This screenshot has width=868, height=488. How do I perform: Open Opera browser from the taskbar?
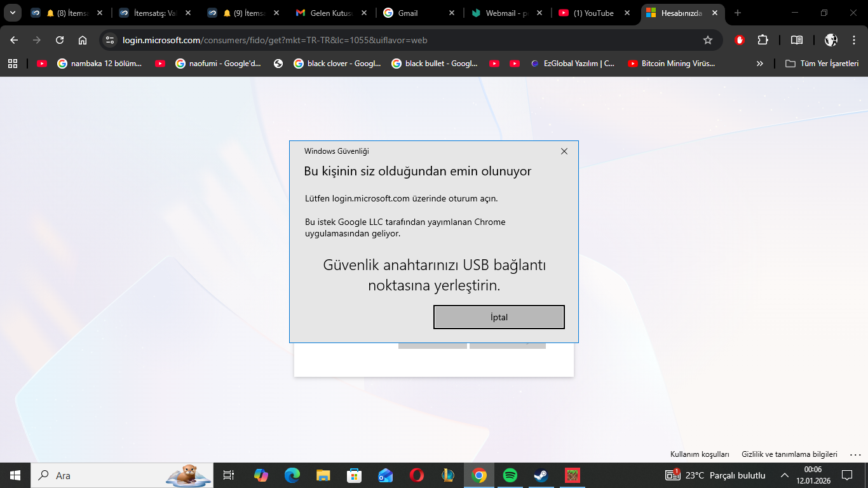[417, 475]
